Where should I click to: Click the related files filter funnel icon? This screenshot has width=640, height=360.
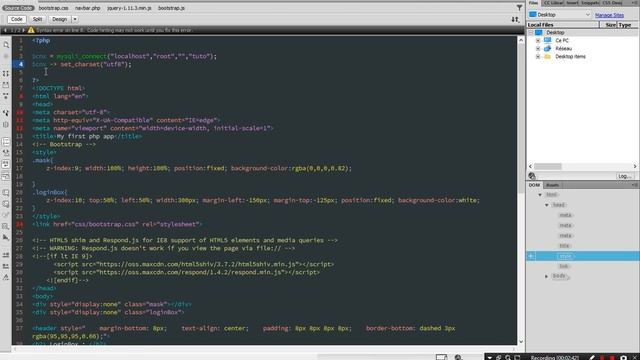coord(519,8)
